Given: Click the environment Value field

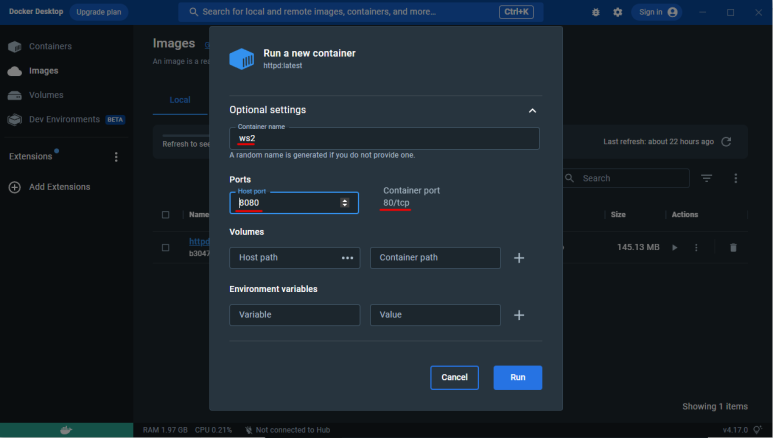Looking at the screenshot, I should 435,315.
